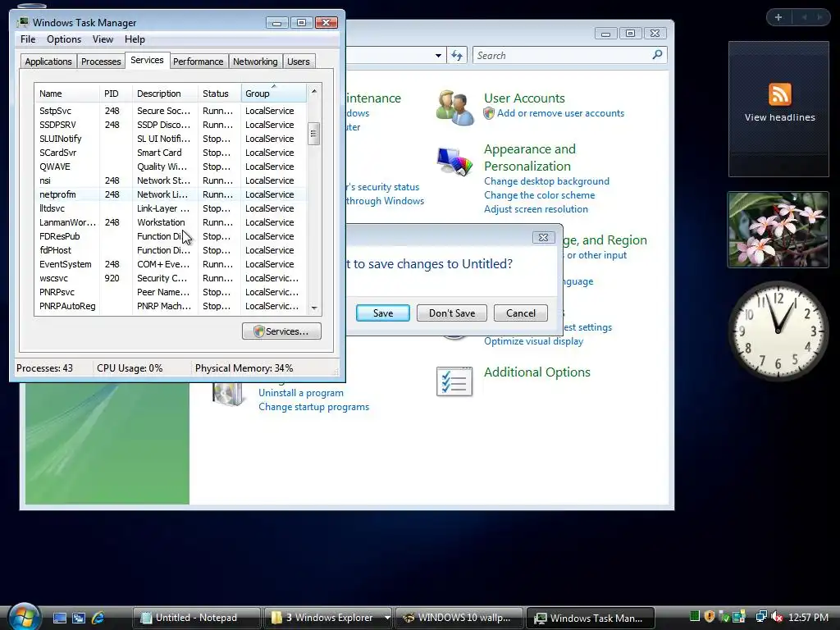The image size is (840, 630).
Task: Click Cancel in the Notepad dialog
Action: click(521, 313)
